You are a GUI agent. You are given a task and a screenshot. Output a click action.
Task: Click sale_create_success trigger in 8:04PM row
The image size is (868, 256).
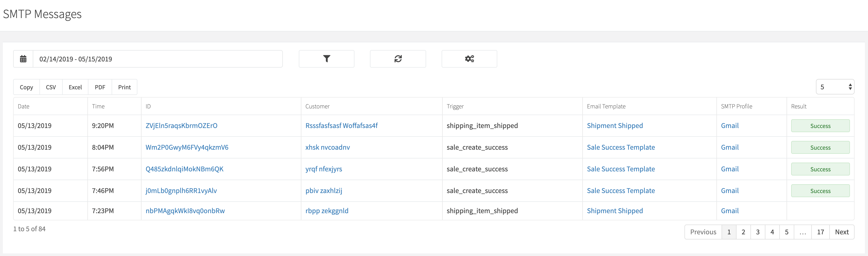[x=477, y=147]
